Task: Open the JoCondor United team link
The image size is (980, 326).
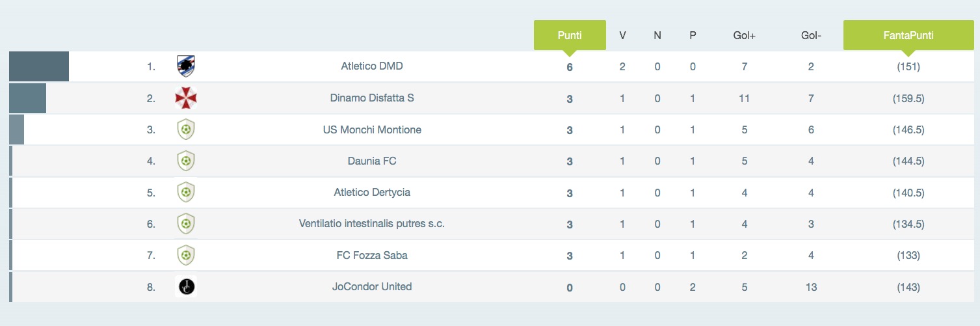Action: (372, 286)
